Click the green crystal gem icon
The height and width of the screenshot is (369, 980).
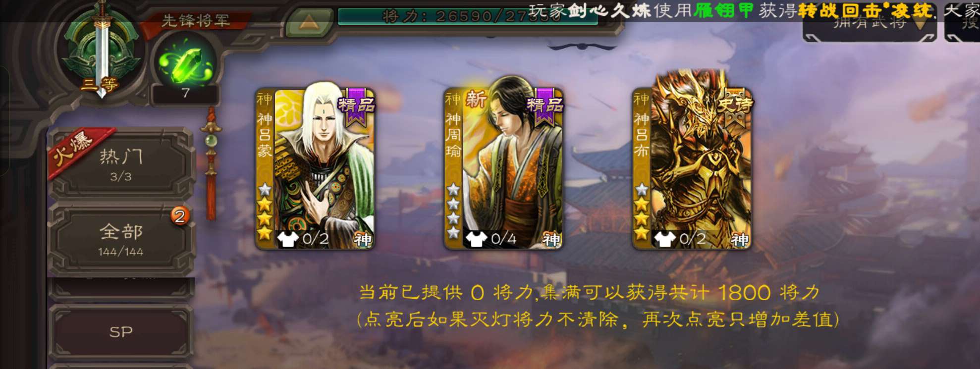tap(185, 63)
